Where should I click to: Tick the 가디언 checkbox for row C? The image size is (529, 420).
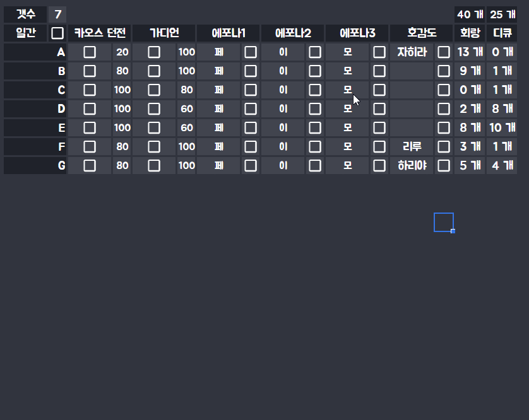pos(154,90)
